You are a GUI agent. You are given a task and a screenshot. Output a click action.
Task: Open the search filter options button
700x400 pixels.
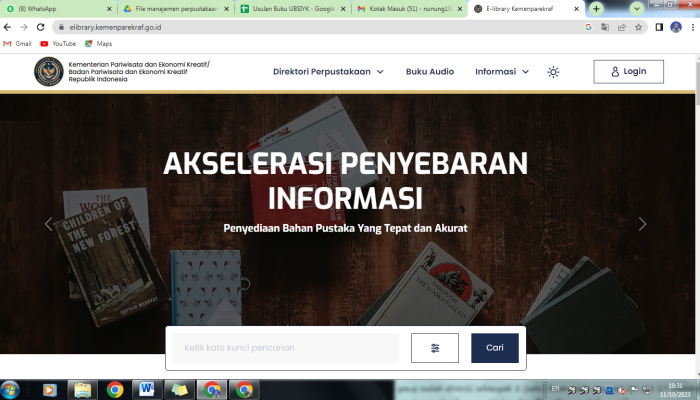click(435, 348)
